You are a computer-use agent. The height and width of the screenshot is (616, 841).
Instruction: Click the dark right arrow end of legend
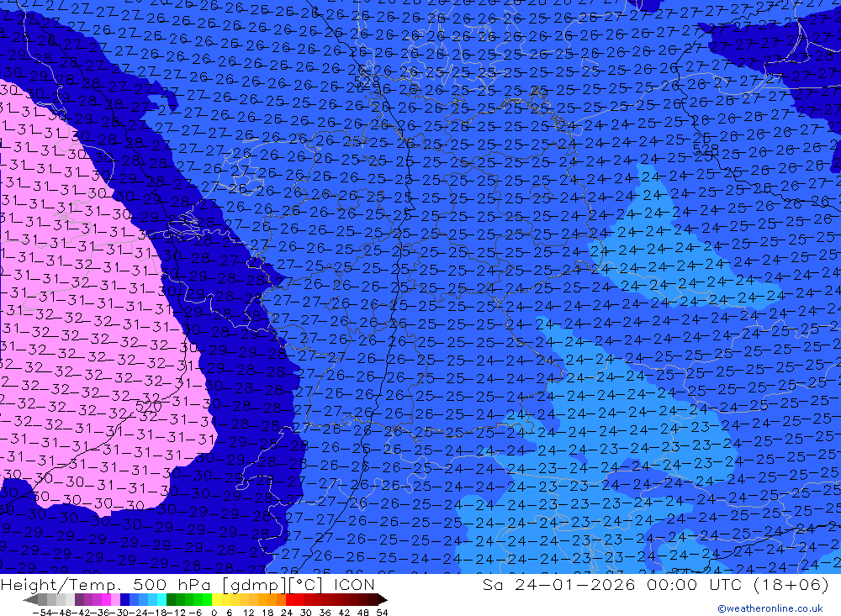tap(383, 599)
